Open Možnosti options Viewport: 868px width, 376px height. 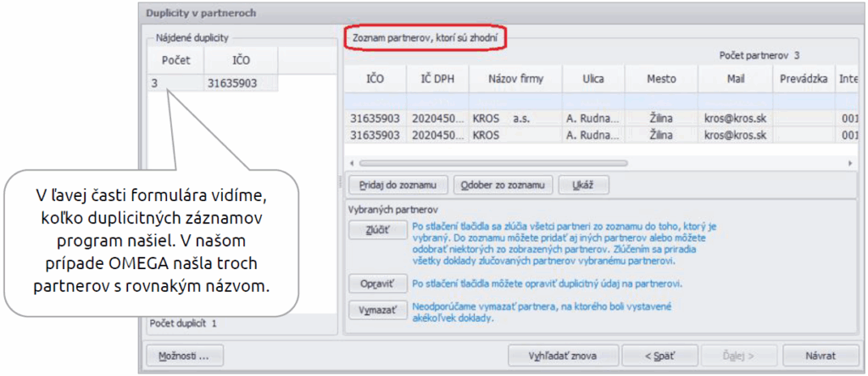point(184,355)
